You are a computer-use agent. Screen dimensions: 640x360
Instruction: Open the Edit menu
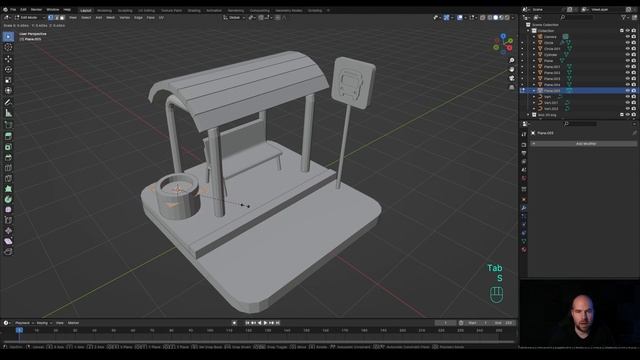click(24, 9)
